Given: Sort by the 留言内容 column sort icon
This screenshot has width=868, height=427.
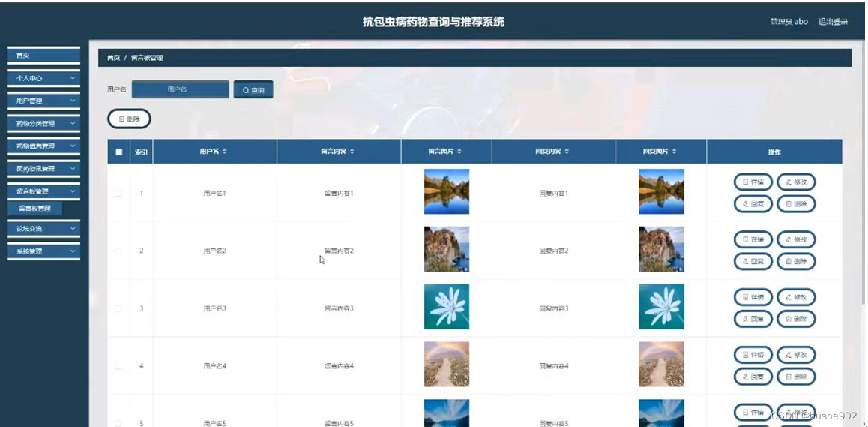Looking at the screenshot, I should coord(352,152).
